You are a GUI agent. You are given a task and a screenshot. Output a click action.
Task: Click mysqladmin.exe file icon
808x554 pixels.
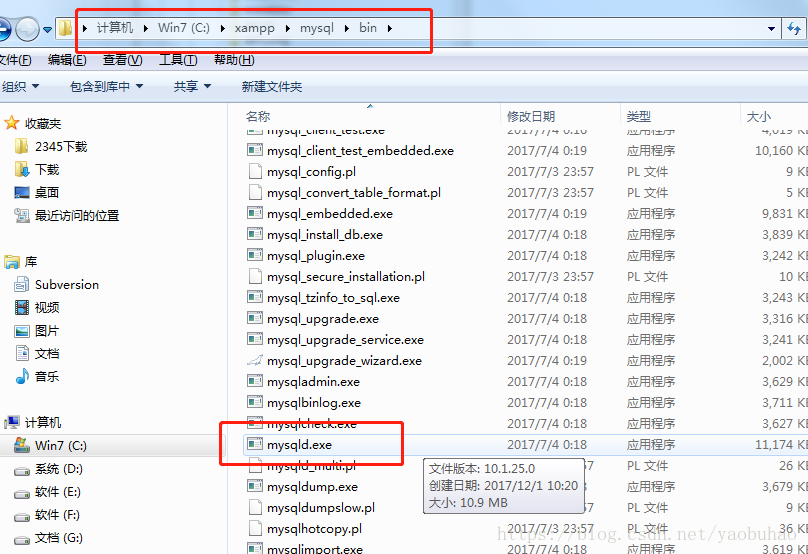pos(255,381)
